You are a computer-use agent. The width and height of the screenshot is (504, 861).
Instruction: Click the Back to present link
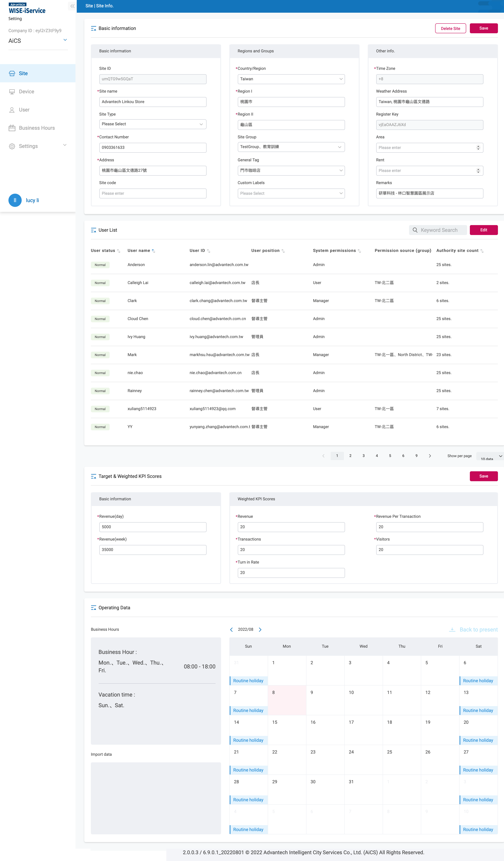[478, 629]
